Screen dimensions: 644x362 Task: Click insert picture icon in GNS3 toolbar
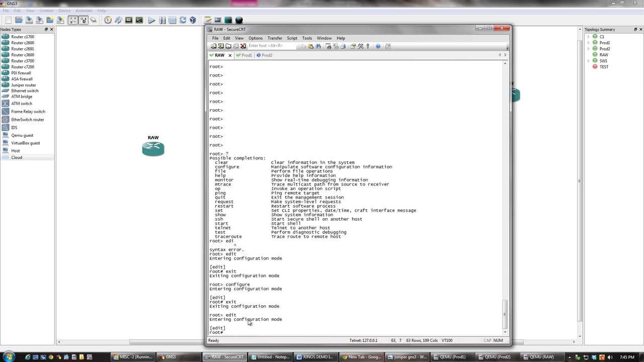click(x=218, y=20)
